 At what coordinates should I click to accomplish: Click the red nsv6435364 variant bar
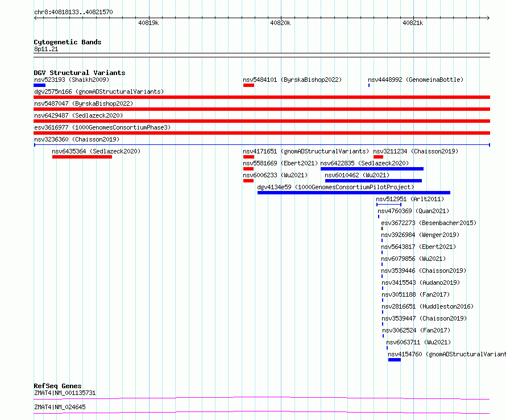point(82,157)
